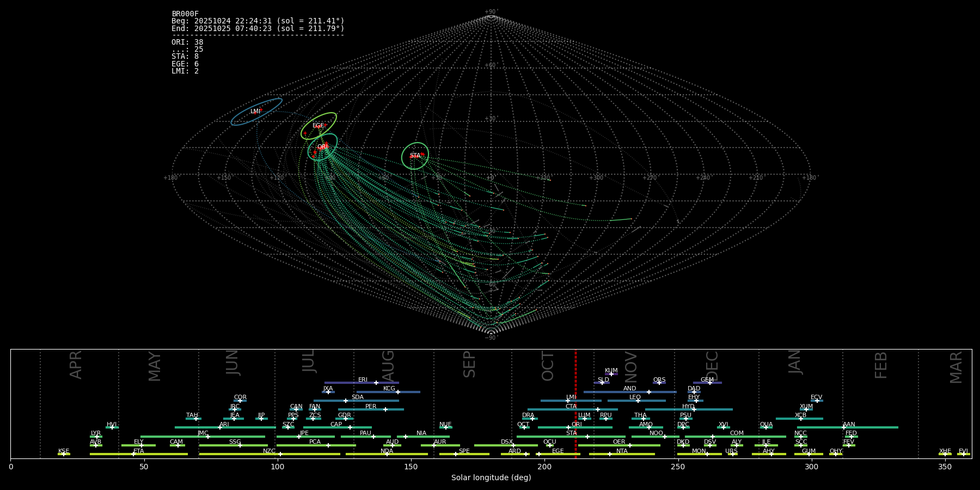Click the 100 tick label on longitude axis
980x490 pixels.
click(x=278, y=467)
